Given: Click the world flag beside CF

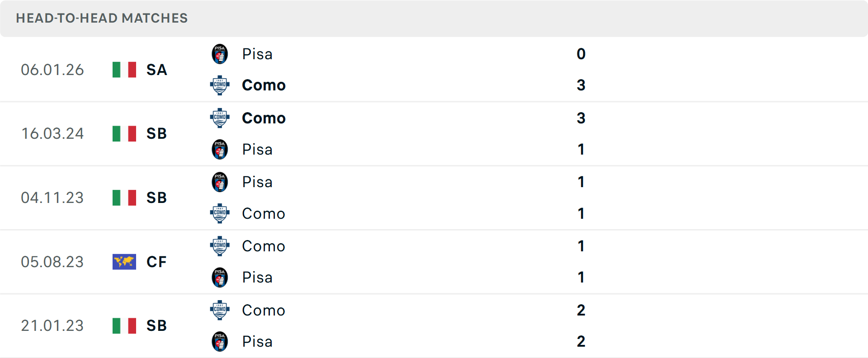Looking at the screenshot, I should point(124,262).
